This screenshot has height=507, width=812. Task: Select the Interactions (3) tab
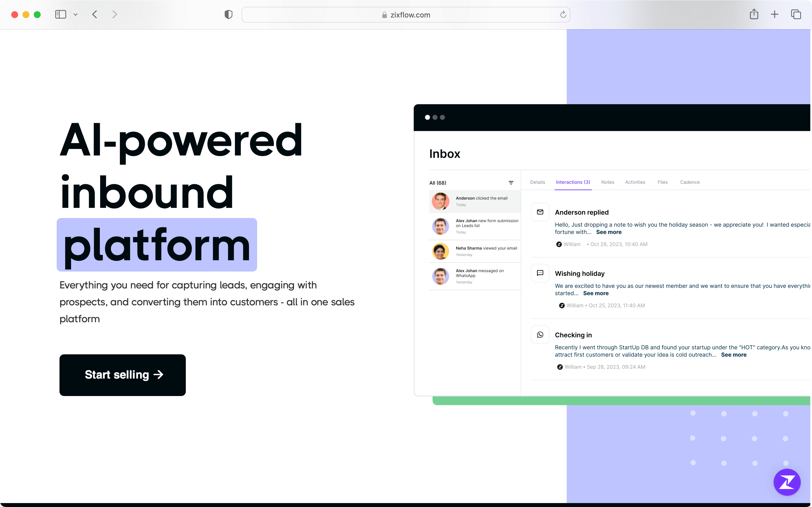[573, 182]
